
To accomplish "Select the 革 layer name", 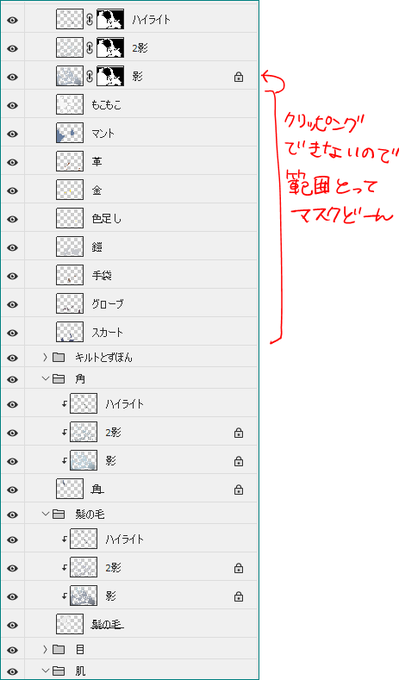I will pyautogui.click(x=97, y=162).
